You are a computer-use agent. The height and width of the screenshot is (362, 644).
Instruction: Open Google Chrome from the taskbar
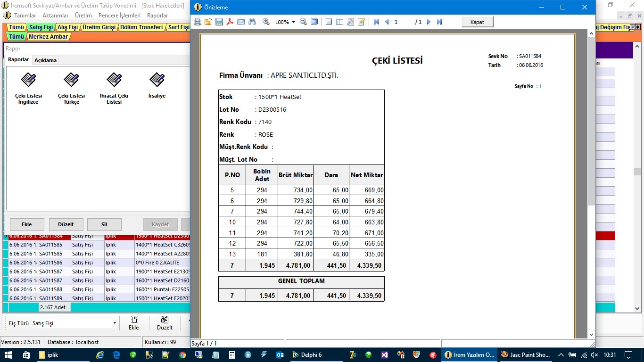pos(182,355)
